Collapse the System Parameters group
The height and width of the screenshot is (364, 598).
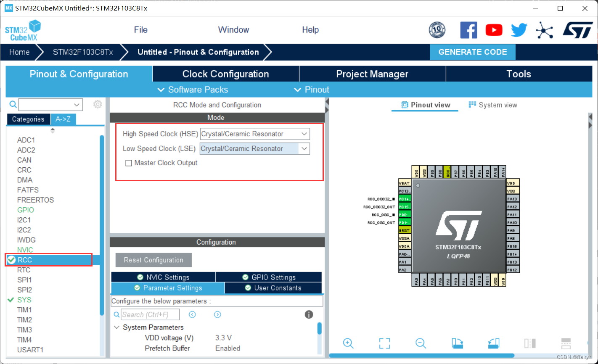click(116, 327)
